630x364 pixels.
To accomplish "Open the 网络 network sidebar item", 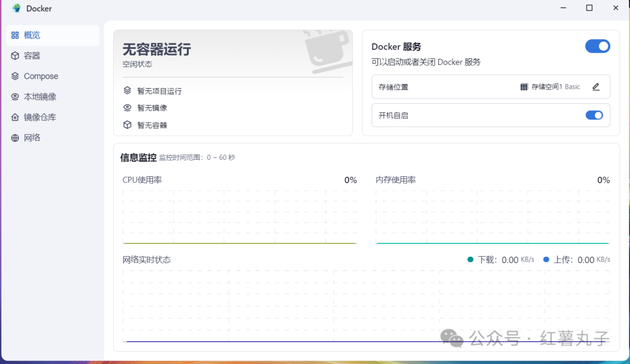I will point(52,138).
